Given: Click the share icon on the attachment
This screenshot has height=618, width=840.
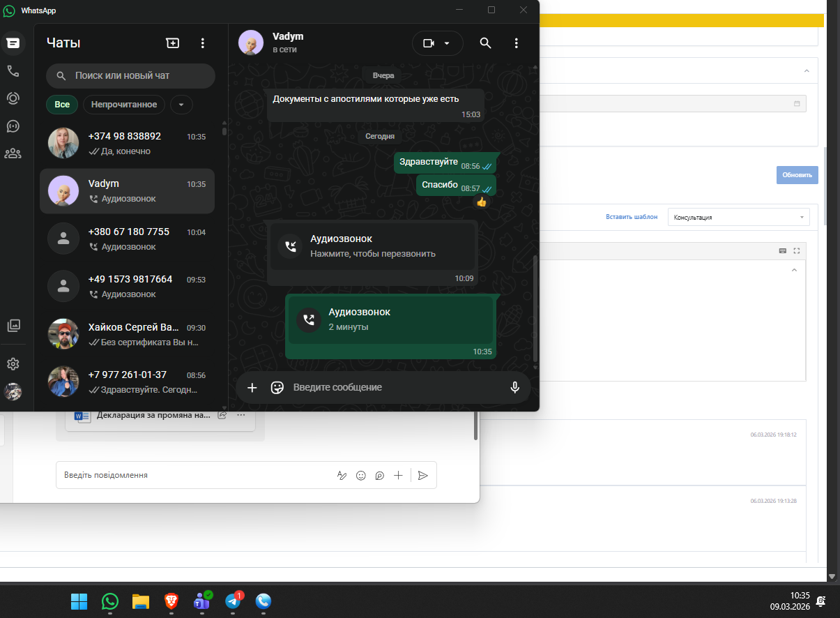Looking at the screenshot, I should pos(222,415).
